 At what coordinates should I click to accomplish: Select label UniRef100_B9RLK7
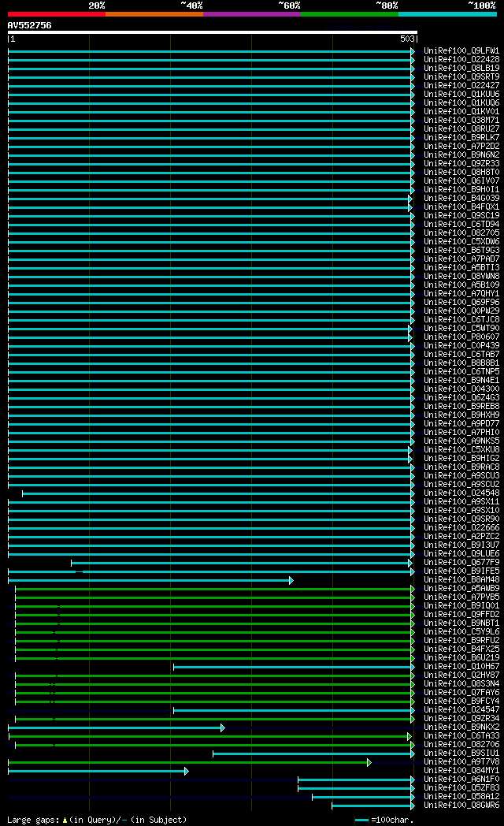coord(461,137)
